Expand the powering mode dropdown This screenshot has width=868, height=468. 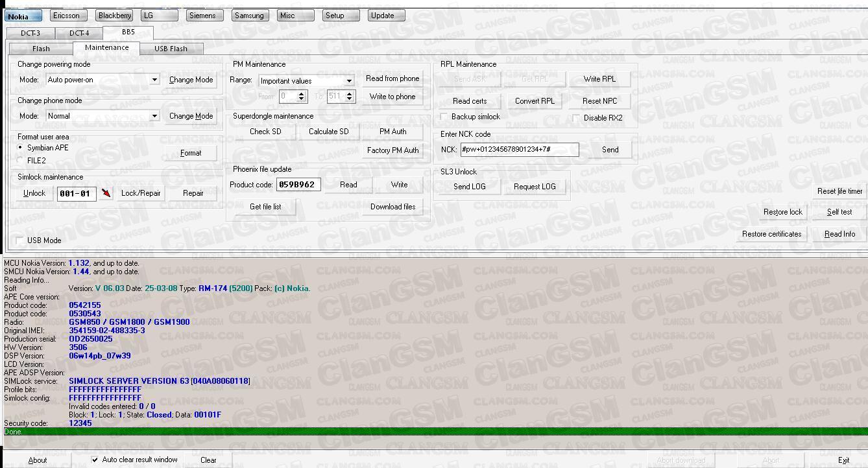coord(154,80)
